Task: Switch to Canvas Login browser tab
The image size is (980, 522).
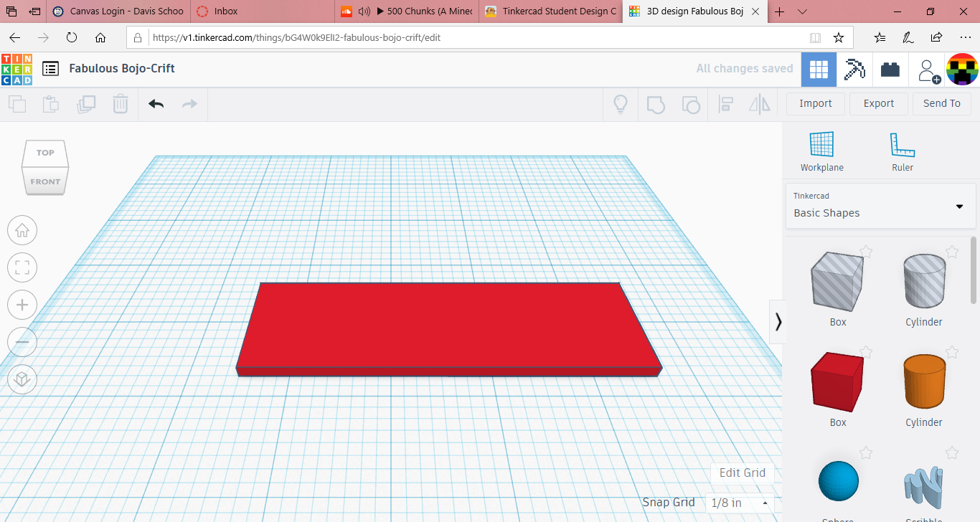Action: 119,11
